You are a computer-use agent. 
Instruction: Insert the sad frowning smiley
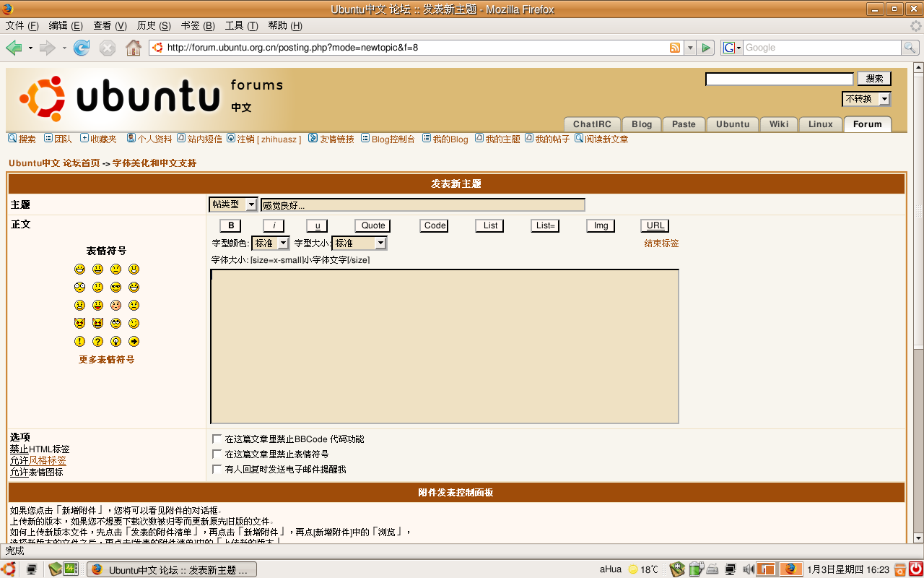(115, 269)
